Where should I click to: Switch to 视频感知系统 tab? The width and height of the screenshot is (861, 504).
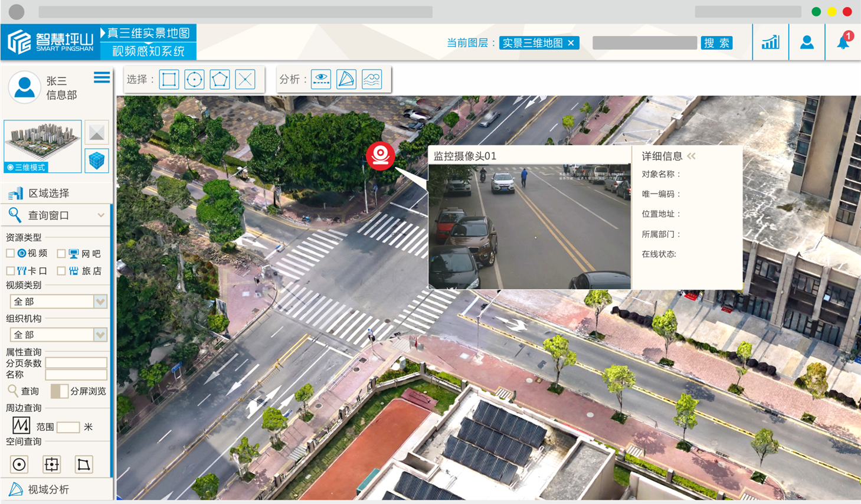tap(148, 51)
